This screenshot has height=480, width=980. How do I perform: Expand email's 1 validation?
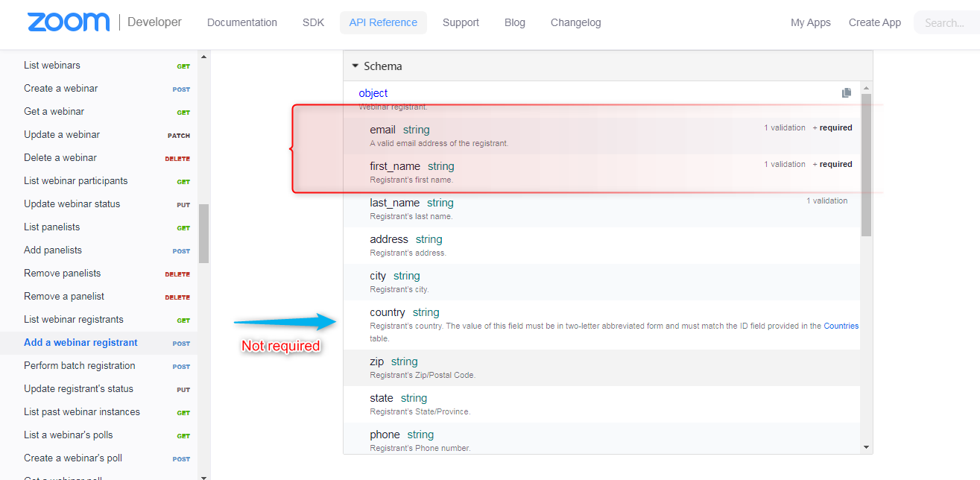(785, 128)
